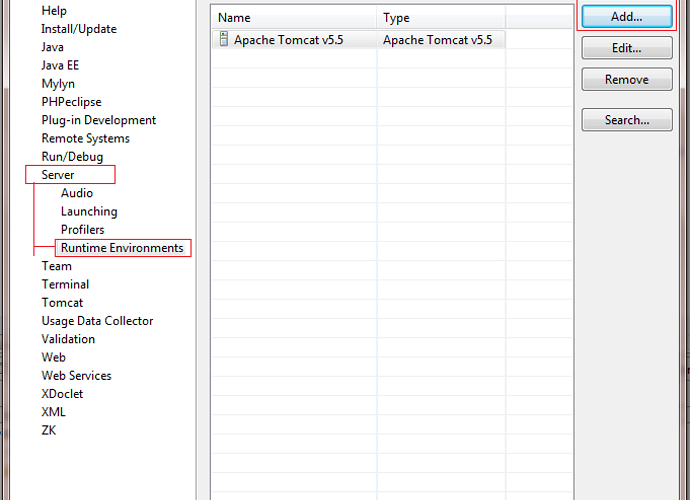
Task: Select PHPeclipse in the tree
Action: [71, 102]
